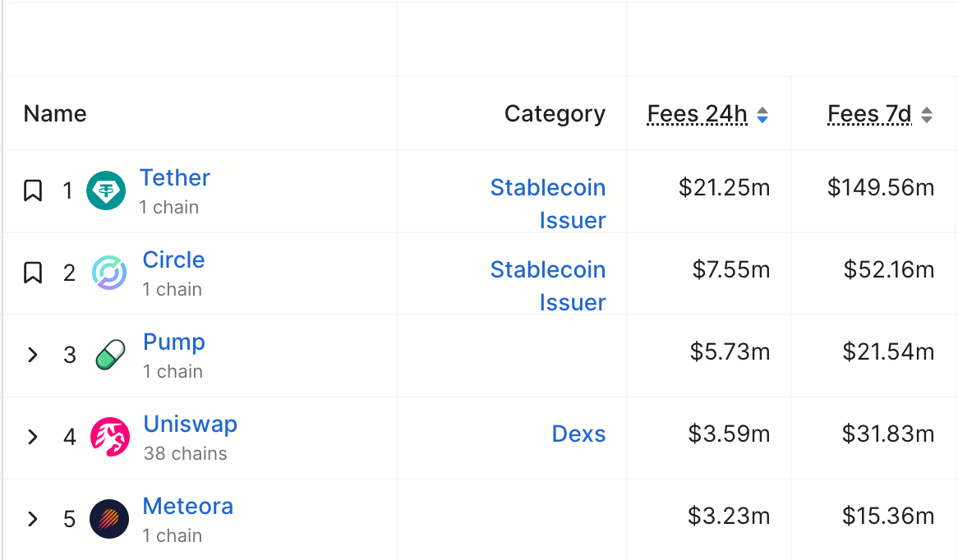
Task: Click the sort arrows beside Fees 24h
Action: pyautogui.click(x=762, y=115)
